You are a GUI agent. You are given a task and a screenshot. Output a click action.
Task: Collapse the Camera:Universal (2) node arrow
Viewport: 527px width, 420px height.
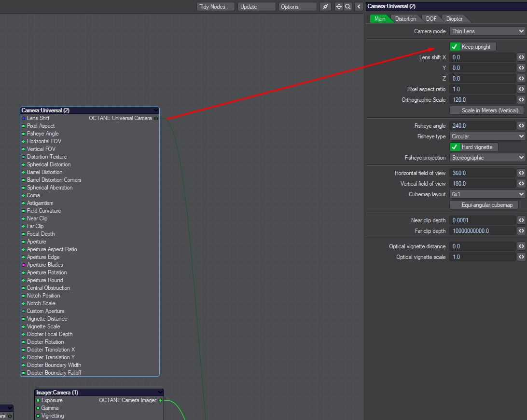(x=156, y=110)
